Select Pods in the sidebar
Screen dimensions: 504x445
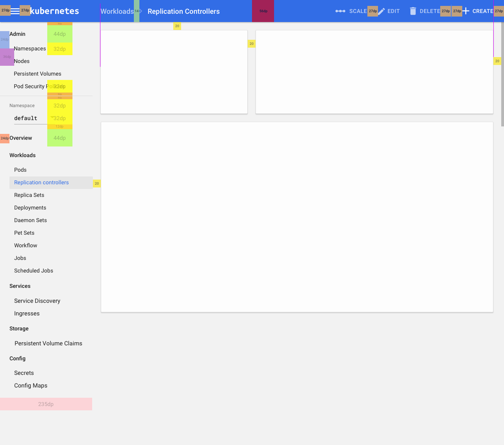(x=20, y=170)
